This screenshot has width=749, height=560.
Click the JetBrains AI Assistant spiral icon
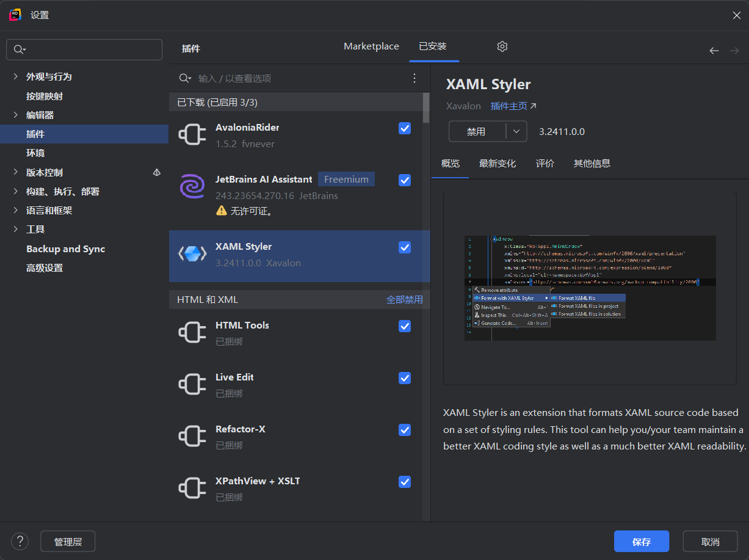point(192,186)
